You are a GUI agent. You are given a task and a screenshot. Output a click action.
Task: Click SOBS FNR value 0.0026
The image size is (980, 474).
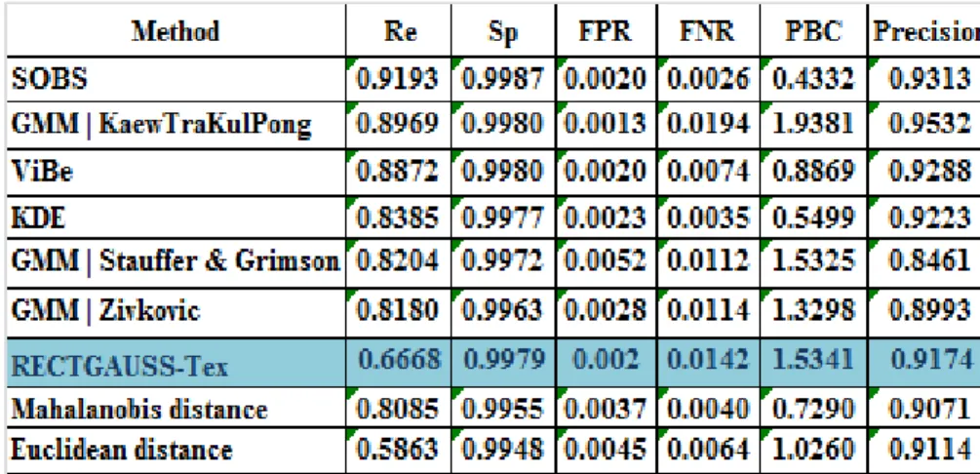click(x=707, y=79)
